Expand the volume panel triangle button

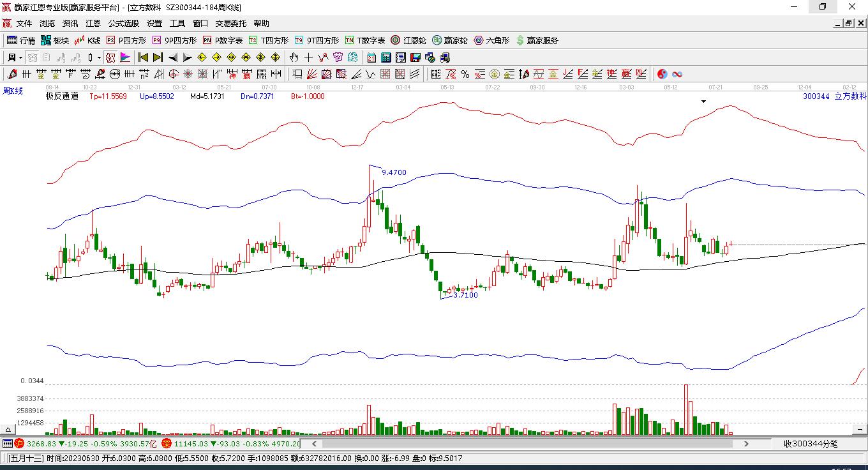pyautogui.click(x=9, y=429)
